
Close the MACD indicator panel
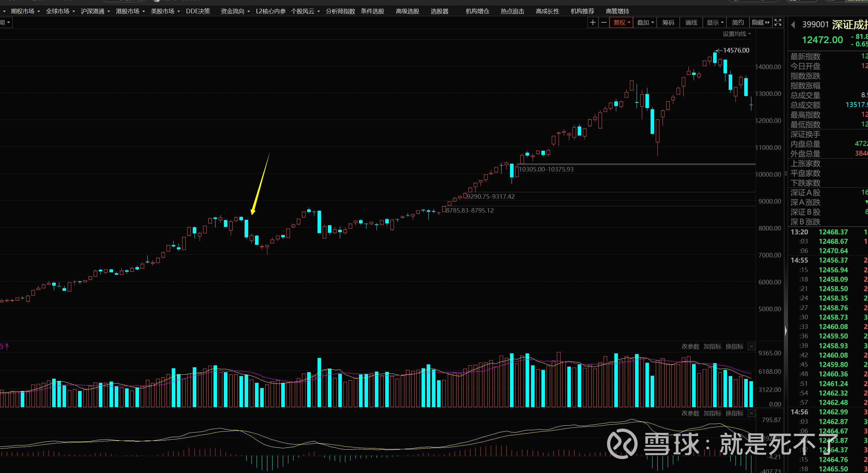pos(751,413)
